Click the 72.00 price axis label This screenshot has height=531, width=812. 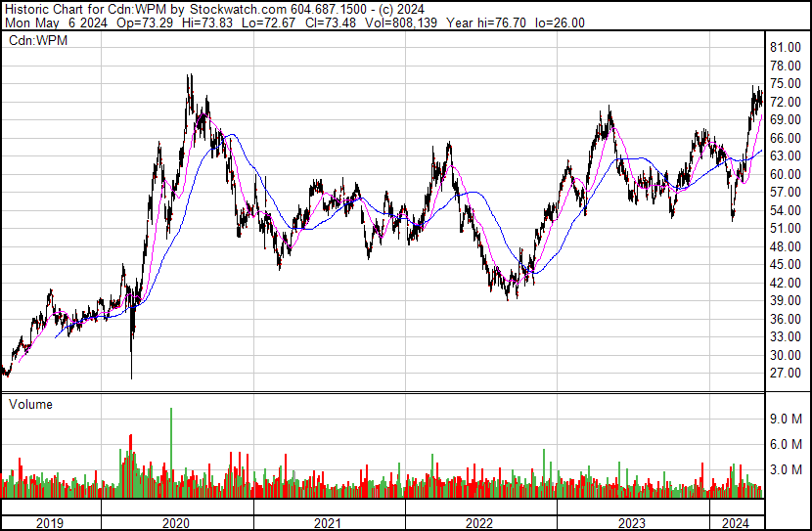(x=786, y=102)
